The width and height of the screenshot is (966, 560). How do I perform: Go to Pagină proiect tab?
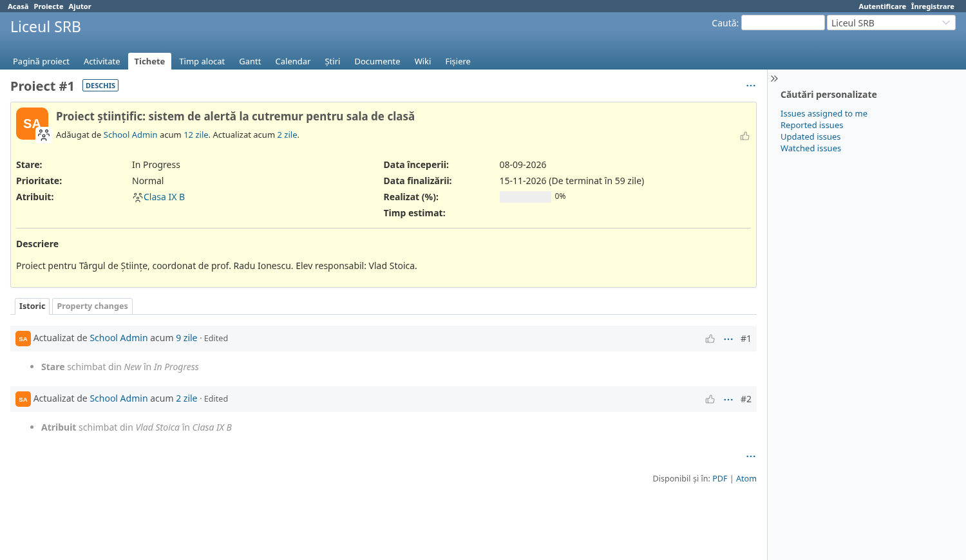41,61
